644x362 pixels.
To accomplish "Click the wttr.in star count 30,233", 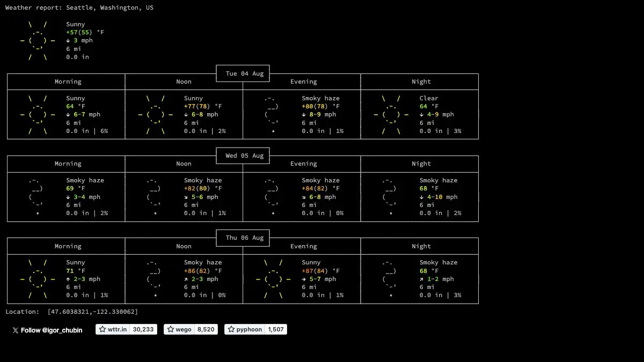I will 143,329.
